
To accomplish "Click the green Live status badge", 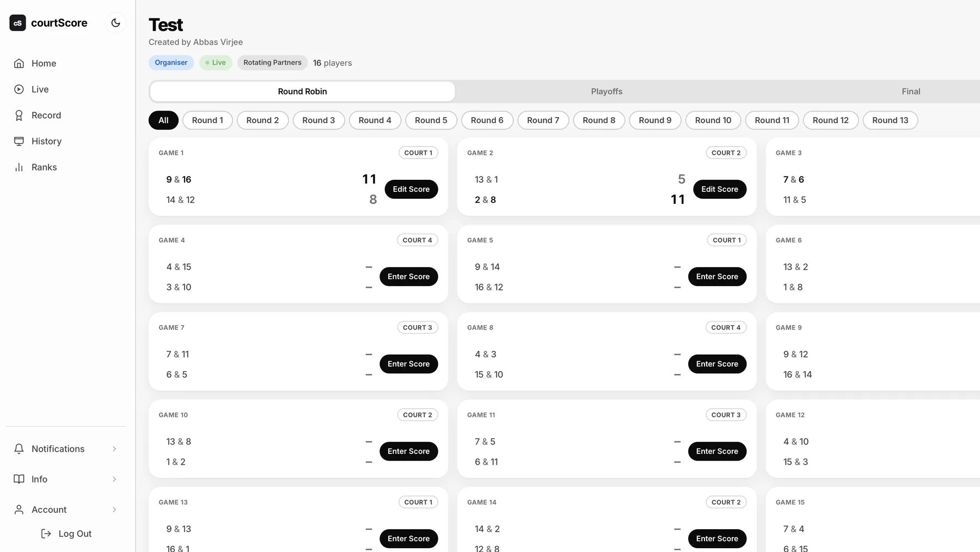I will pos(216,63).
